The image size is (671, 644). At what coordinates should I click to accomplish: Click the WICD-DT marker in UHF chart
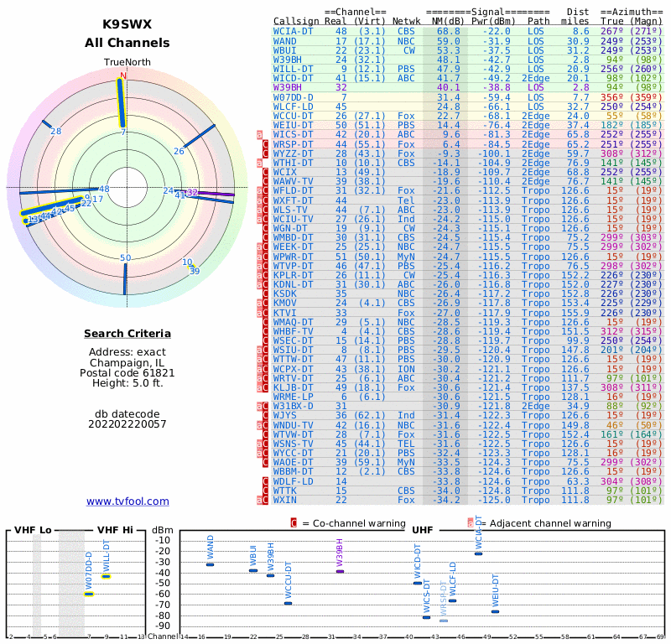coord(418,584)
